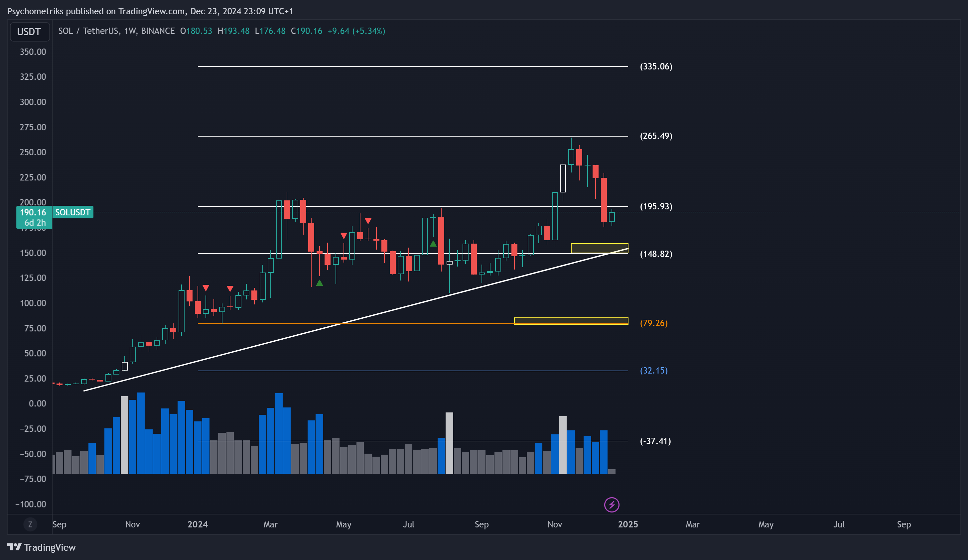This screenshot has width=968, height=560.
Task: Click the Z timezone button at bottom-left
Action: tap(30, 524)
